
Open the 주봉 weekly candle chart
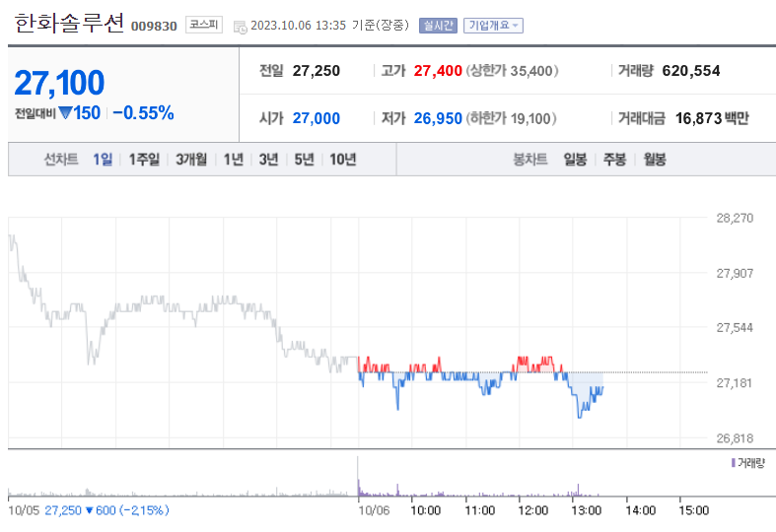tap(614, 160)
